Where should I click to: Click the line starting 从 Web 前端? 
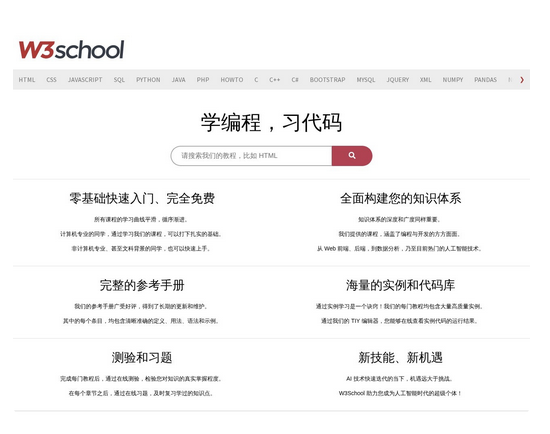399,248
